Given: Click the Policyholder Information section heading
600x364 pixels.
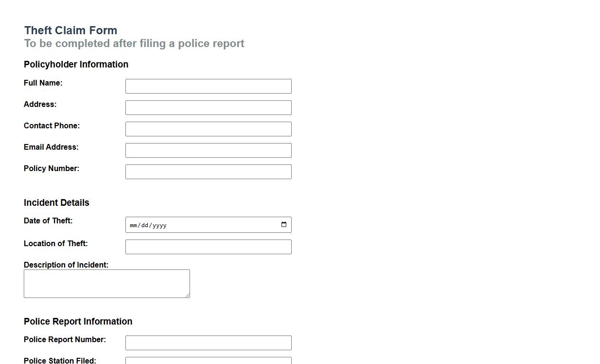Looking at the screenshot, I should [x=76, y=64].
